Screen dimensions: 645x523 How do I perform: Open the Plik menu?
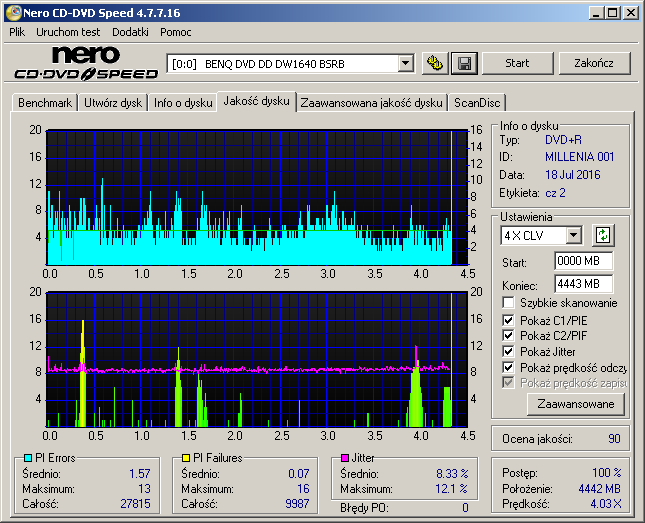pyautogui.click(x=17, y=32)
